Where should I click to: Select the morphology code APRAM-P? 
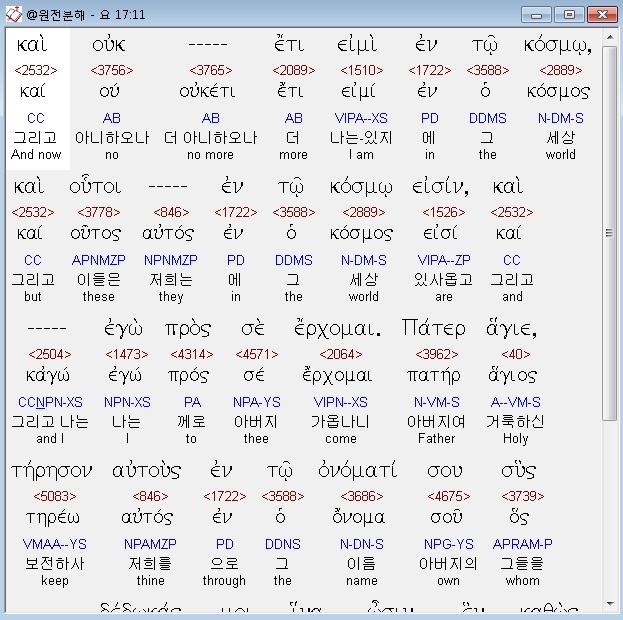pos(522,544)
